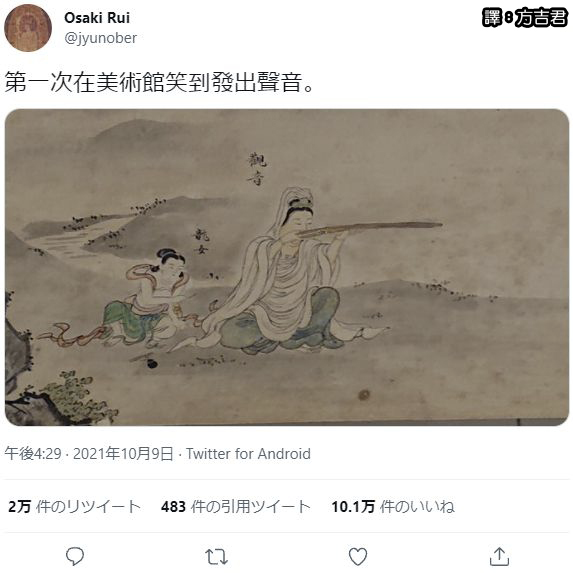This screenshot has width=573, height=573.
Task: Click the retweet arrows icon
Action: click(x=216, y=557)
